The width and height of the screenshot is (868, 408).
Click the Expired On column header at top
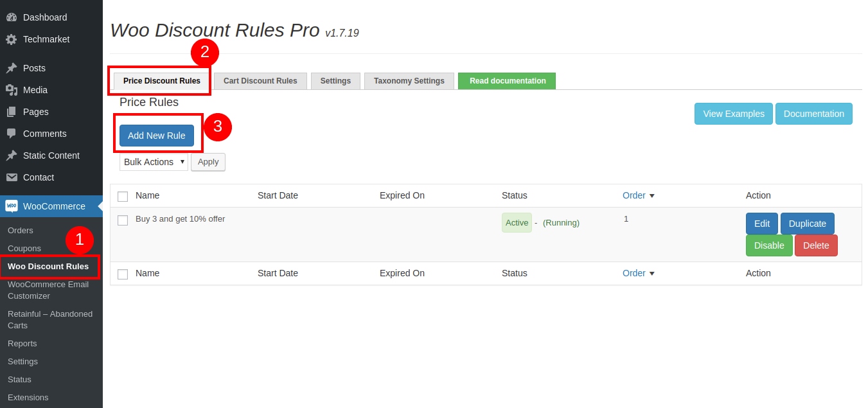point(402,195)
